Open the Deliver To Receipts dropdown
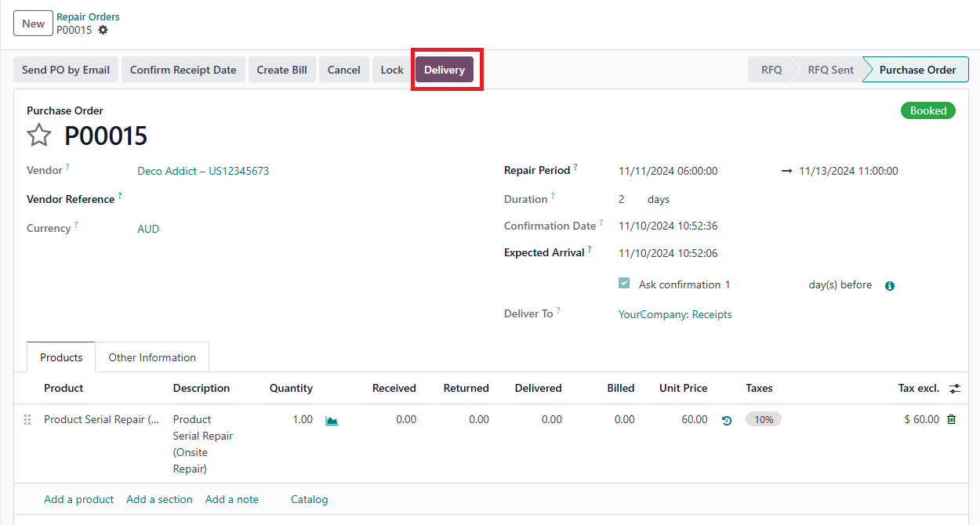Screen dimensions: 980x525 click(674, 314)
